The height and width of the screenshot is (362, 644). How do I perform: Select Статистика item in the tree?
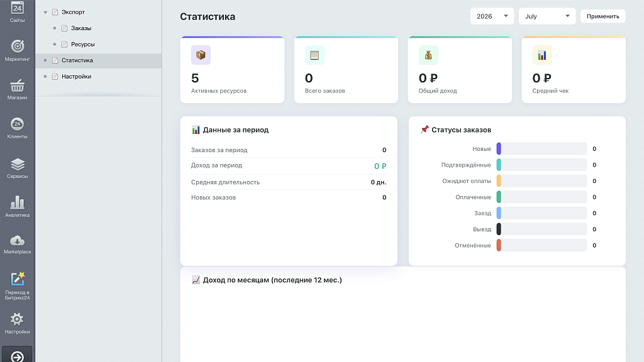(77, 60)
